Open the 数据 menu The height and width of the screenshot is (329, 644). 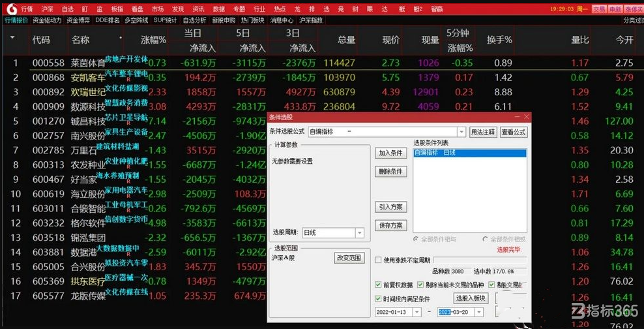click(x=219, y=8)
